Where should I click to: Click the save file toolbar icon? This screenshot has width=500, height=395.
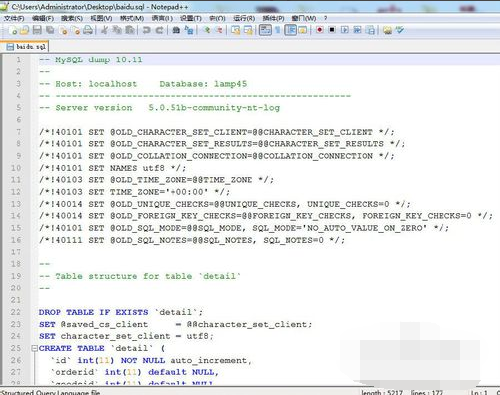pos(37,30)
